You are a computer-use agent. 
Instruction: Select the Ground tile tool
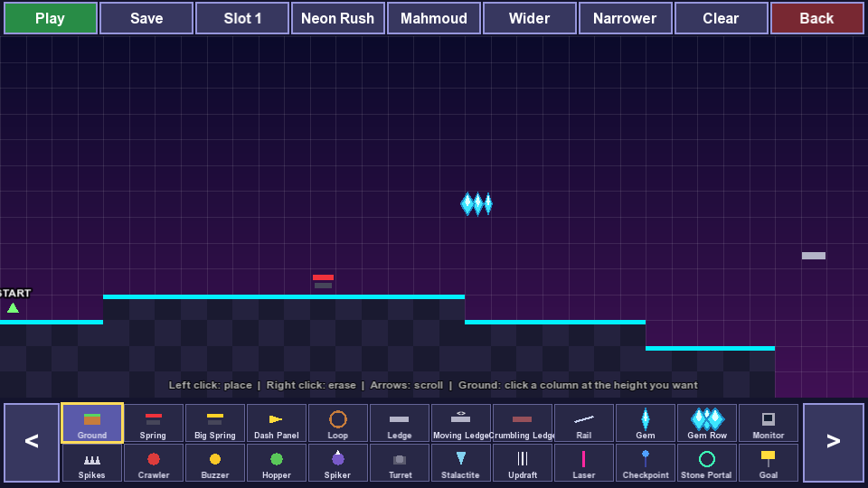[92, 423]
